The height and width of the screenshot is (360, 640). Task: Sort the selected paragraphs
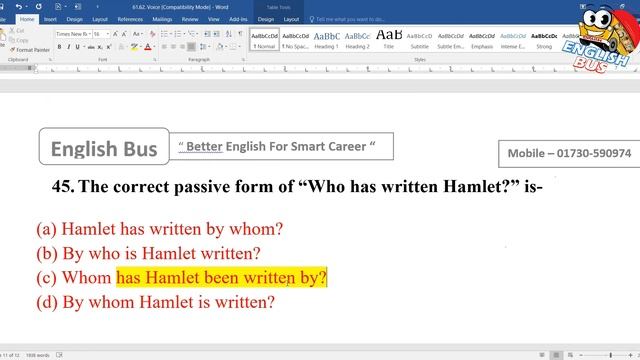tap(229, 34)
